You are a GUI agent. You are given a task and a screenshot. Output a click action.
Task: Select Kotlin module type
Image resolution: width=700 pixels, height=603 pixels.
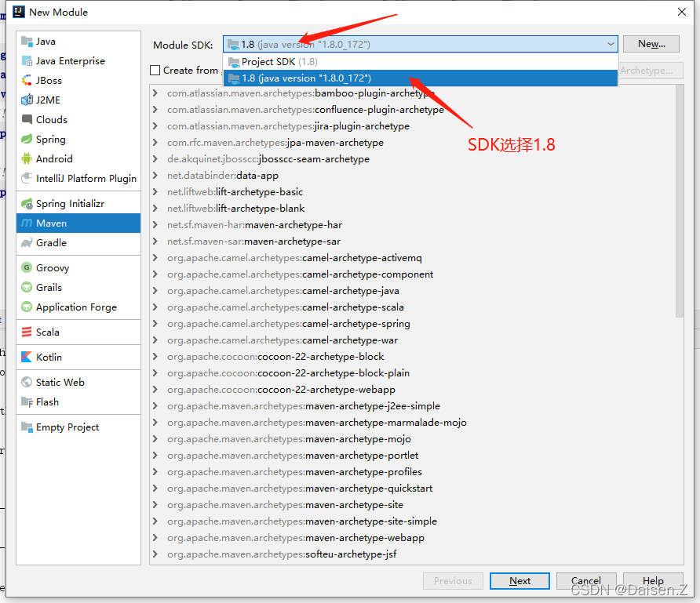tap(78, 358)
